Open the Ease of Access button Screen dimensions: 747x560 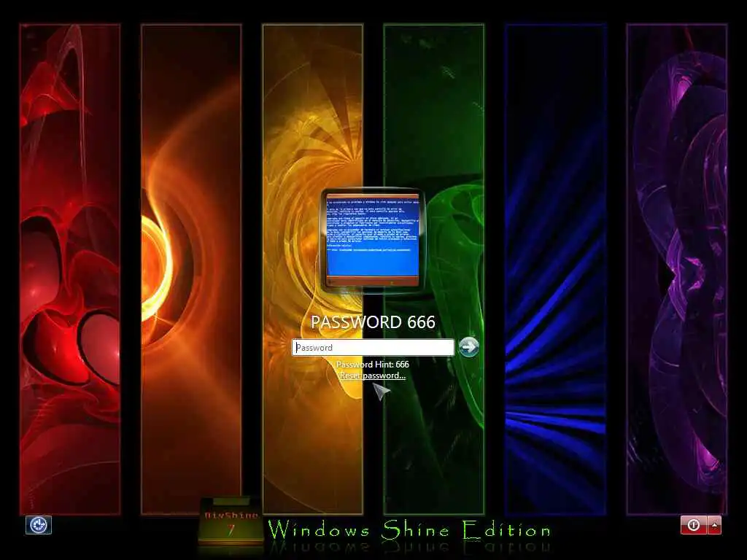(39, 525)
